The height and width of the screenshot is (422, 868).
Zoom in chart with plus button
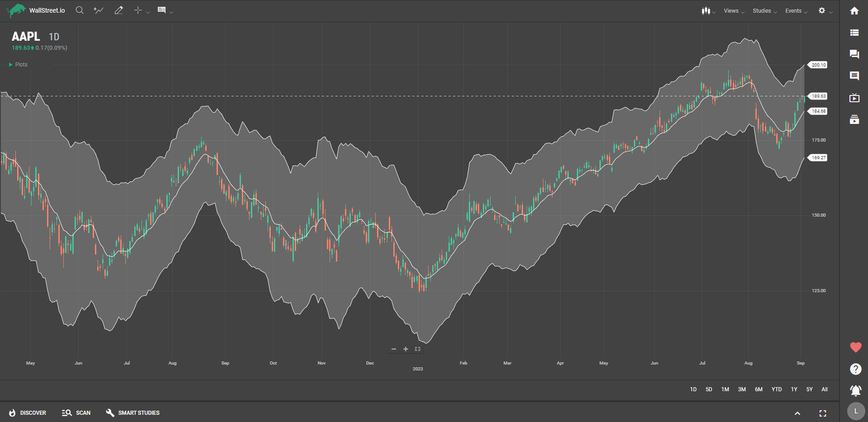coord(406,349)
